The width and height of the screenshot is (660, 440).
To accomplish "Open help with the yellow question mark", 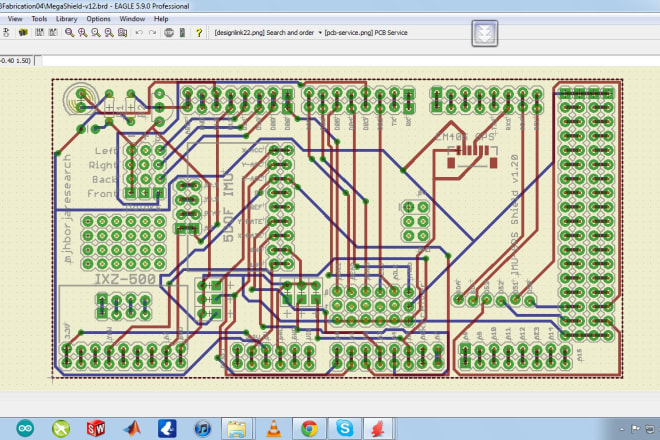I will 199,32.
